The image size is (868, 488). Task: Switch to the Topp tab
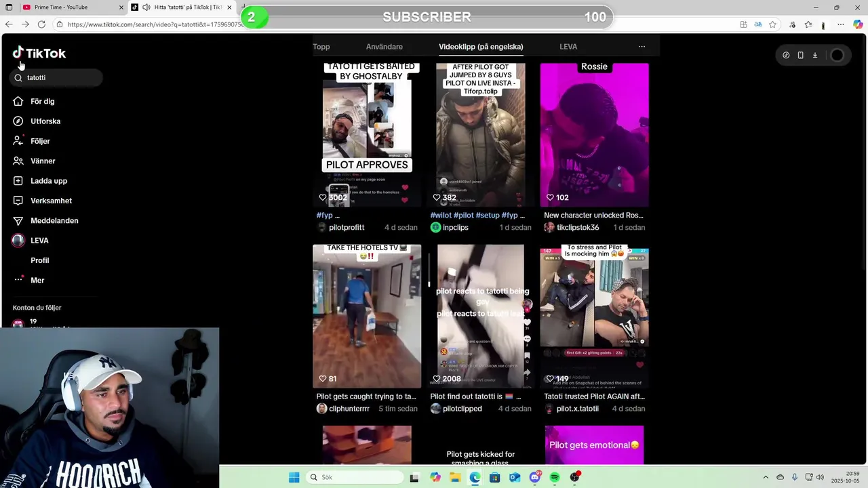point(321,47)
